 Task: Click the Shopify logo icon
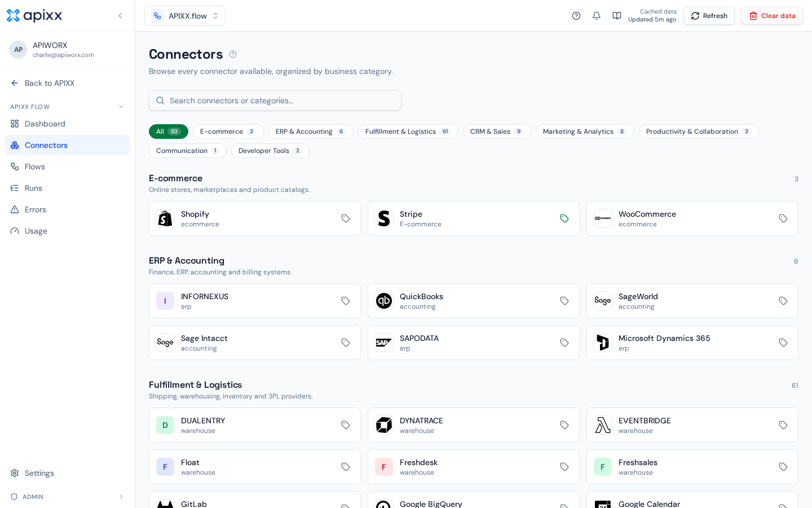(x=165, y=218)
